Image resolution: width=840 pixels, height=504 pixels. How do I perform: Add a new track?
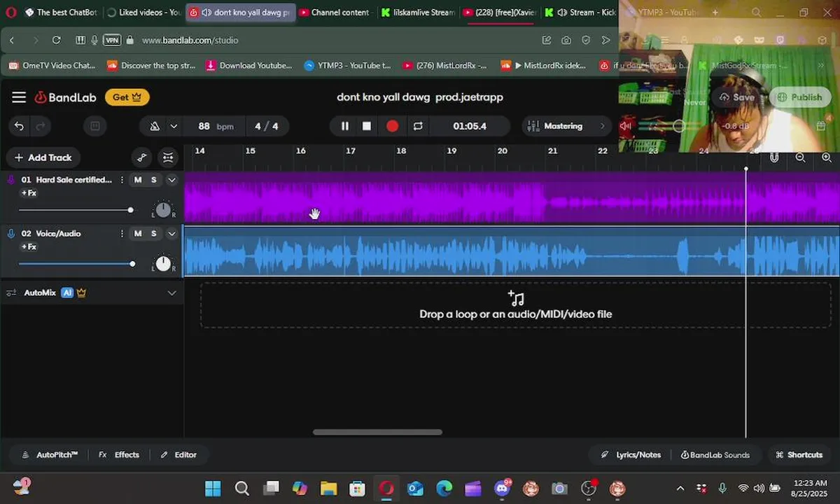pyautogui.click(x=43, y=157)
